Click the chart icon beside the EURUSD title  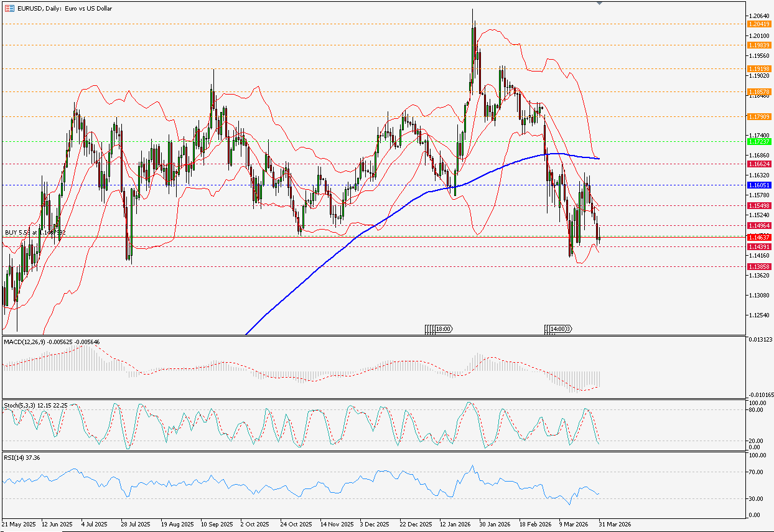click(8, 9)
